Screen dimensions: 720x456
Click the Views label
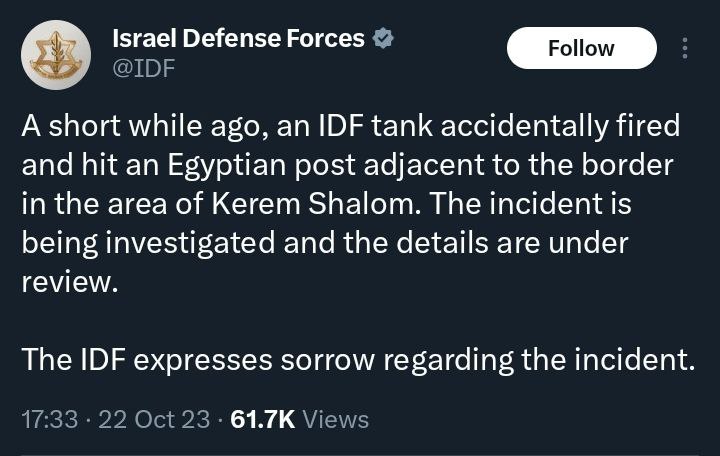[x=336, y=419]
